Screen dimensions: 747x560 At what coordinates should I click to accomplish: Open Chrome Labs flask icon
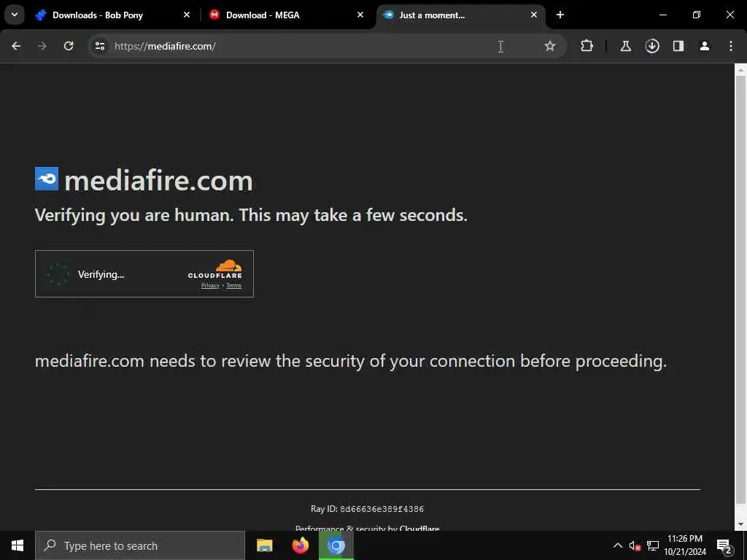click(625, 46)
